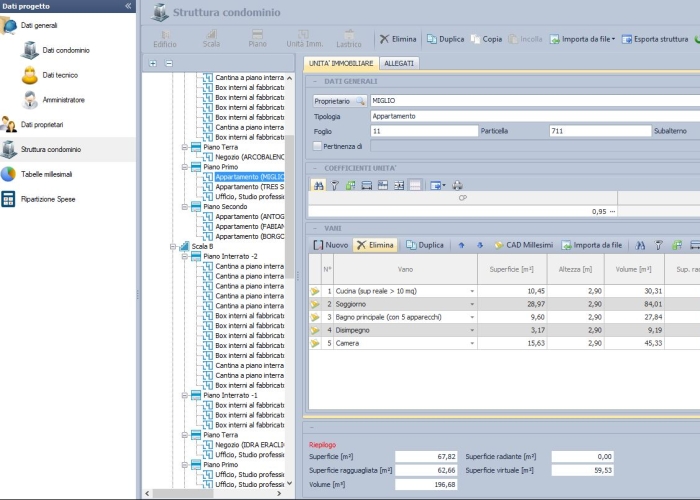Screen dimensions: 700x500
Task: Click Edificio toolbar button
Action: coord(165,39)
